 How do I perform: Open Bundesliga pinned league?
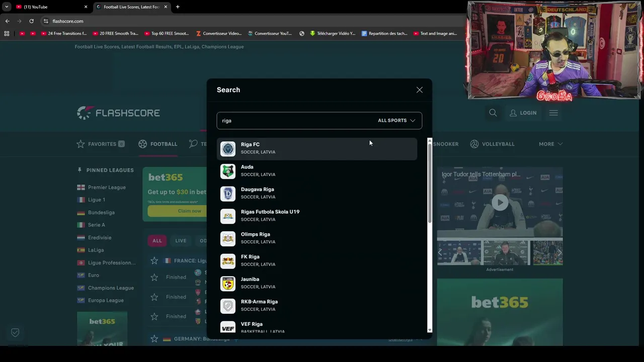[x=96, y=213]
